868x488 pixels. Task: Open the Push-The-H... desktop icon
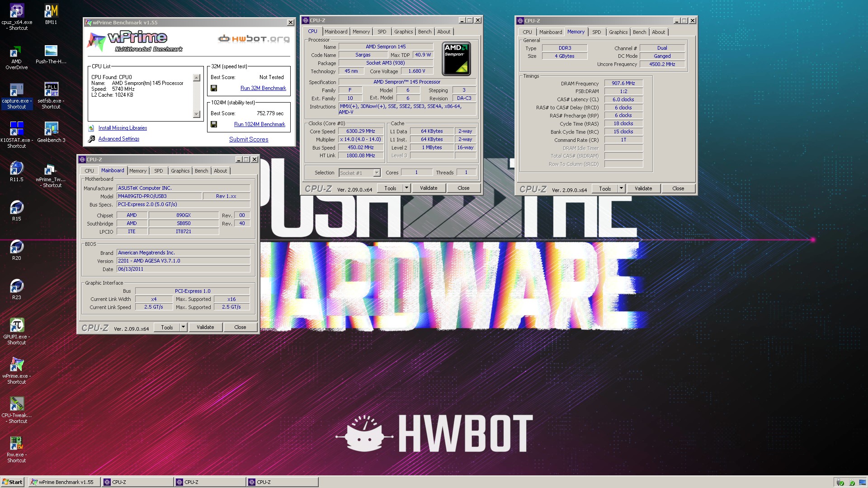51,51
